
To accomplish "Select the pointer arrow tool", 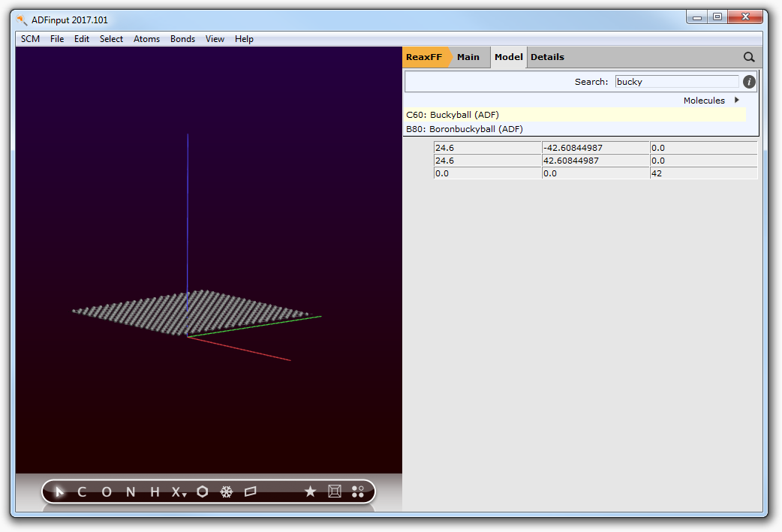I will pyautogui.click(x=59, y=492).
